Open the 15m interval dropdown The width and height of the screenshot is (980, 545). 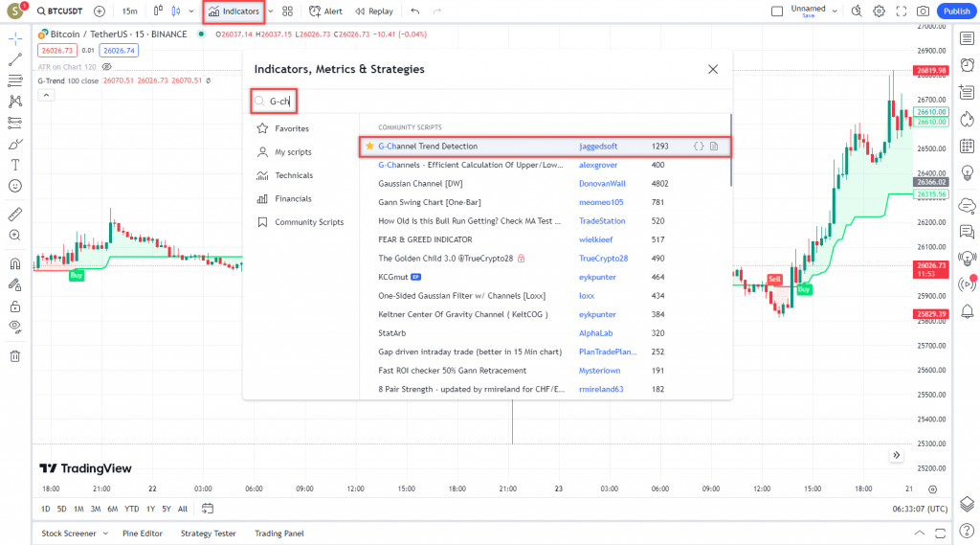click(x=129, y=11)
